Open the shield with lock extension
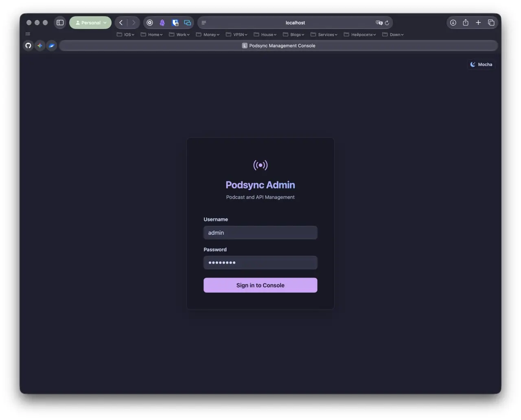The height and width of the screenshot is (420, 521). [x=175, y=23]
